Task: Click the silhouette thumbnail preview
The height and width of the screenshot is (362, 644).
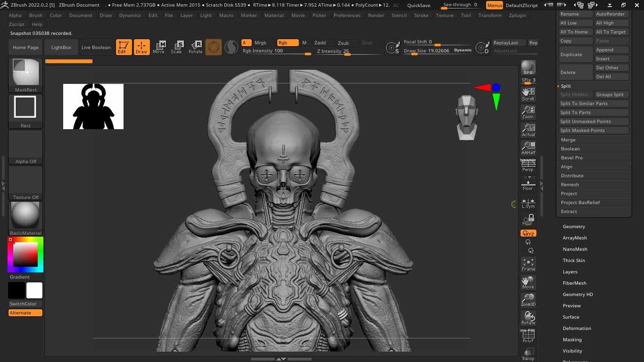Action: (93, 107)
